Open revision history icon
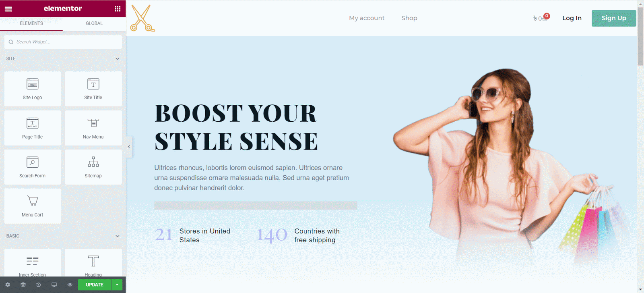The height and width of the screenshot is (293, 644). (x=39, y=285)
